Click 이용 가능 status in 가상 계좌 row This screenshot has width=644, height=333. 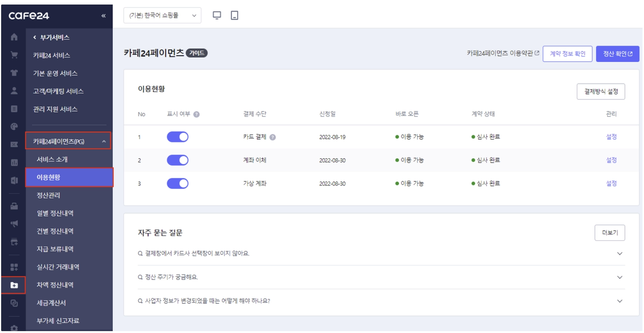[x=409, y=183]
